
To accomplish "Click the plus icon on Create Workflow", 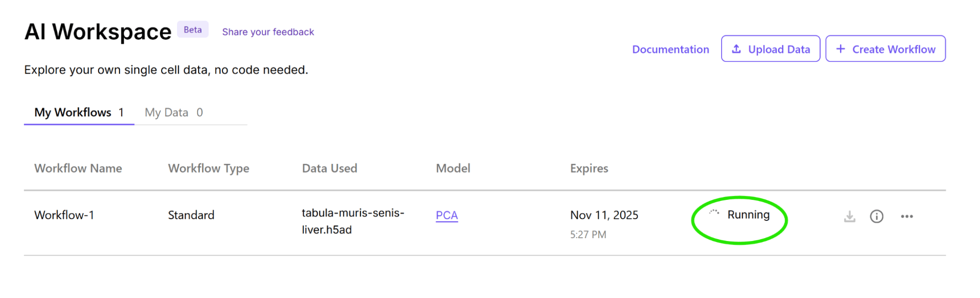I will [x=841, y=49].
